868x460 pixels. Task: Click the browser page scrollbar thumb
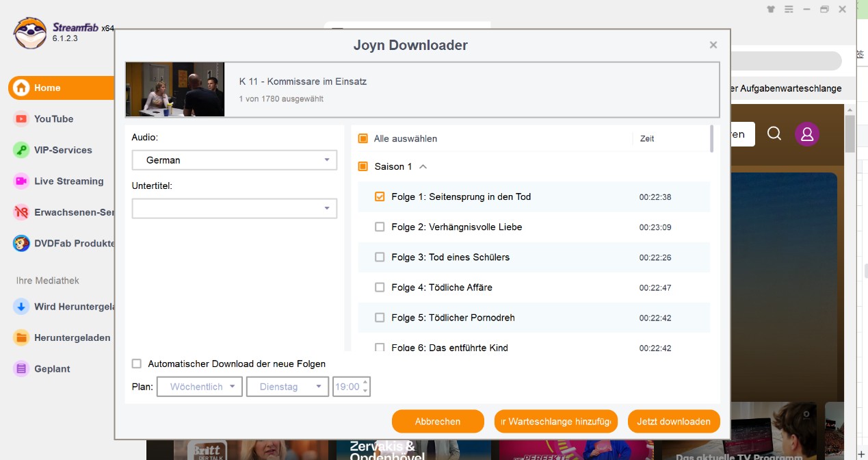pos(850,133)
